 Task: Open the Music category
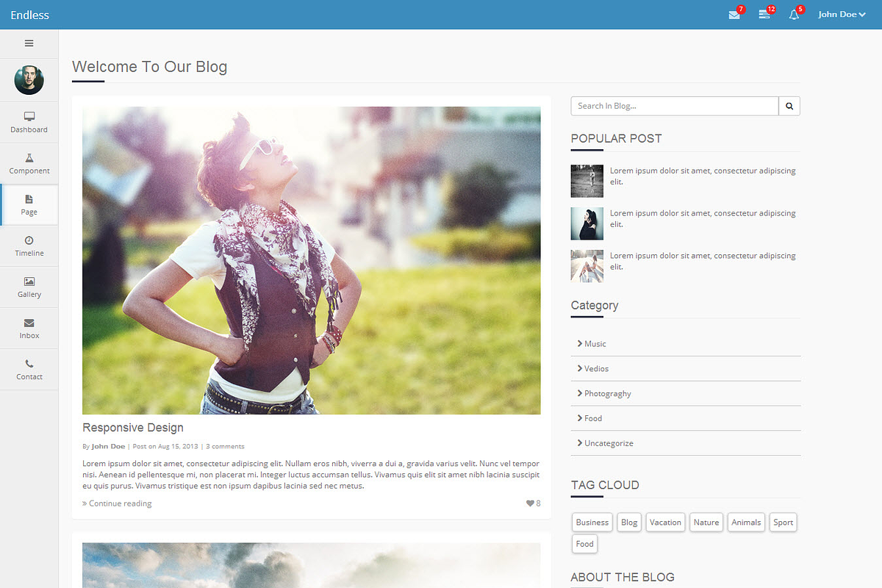tap(686, 343)
